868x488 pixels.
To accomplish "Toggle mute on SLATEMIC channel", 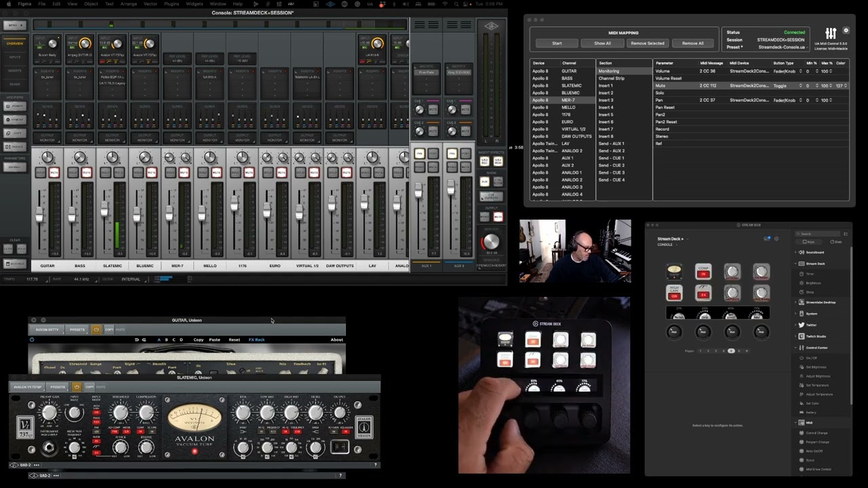I will coord(119,173).
